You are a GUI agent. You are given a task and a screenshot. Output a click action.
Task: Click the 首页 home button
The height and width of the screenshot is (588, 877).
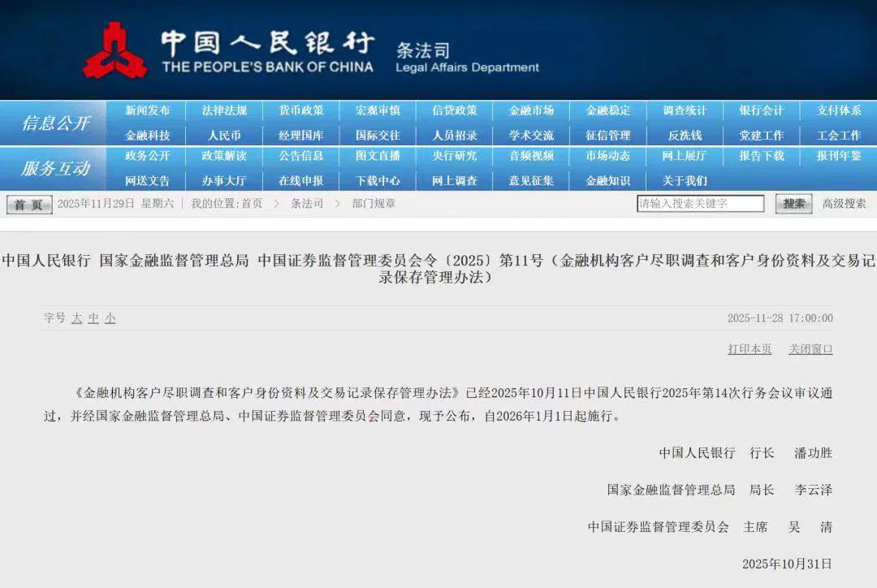pos(29,205)
